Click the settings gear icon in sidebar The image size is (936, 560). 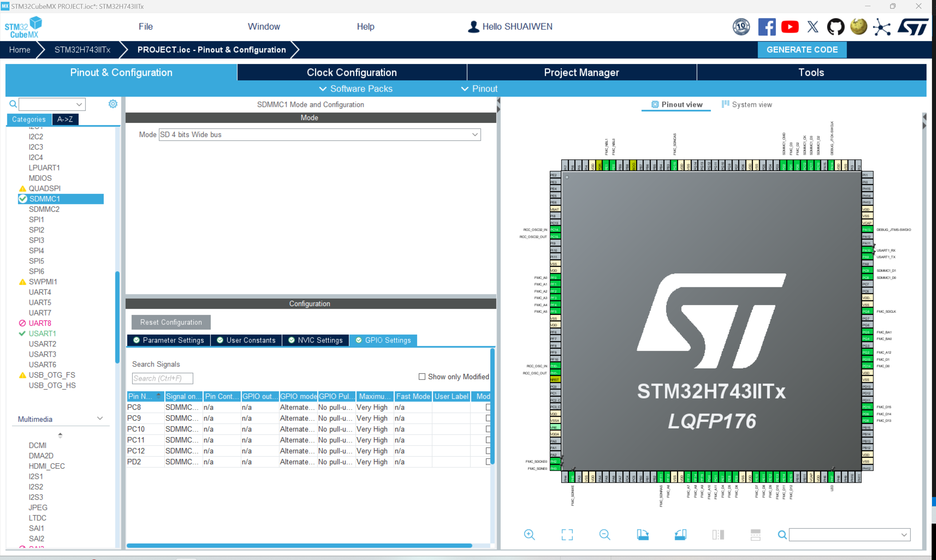click(113, 104)
